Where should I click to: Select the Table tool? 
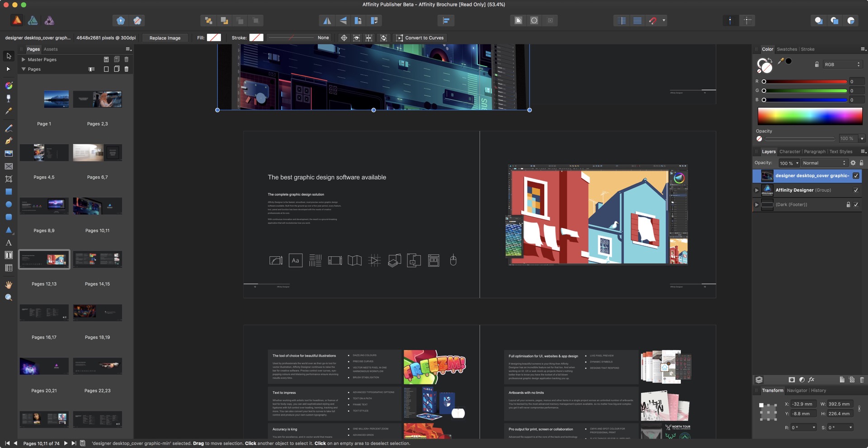(9, 268)
